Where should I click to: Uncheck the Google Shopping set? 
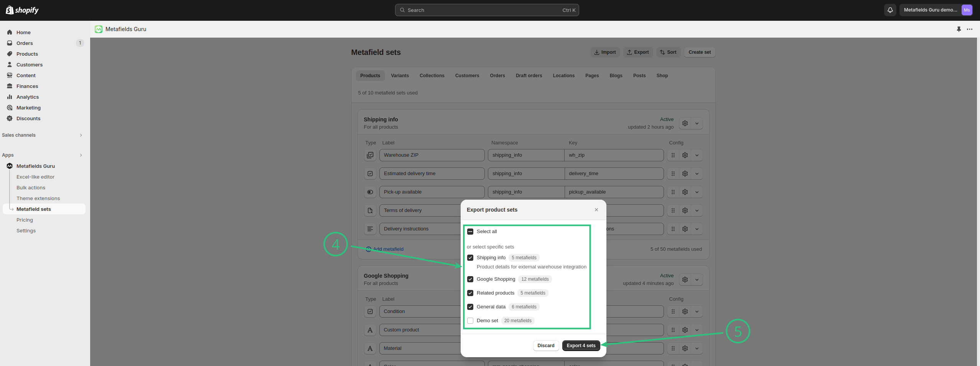[470, 279]
